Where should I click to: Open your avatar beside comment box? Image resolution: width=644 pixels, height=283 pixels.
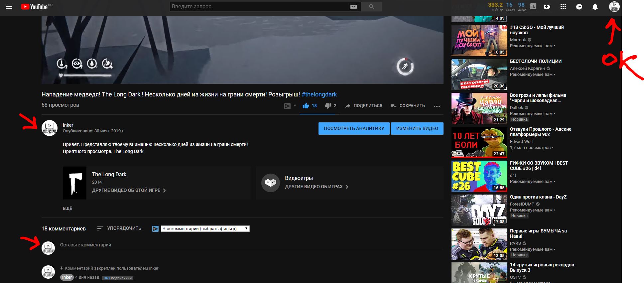48,248
